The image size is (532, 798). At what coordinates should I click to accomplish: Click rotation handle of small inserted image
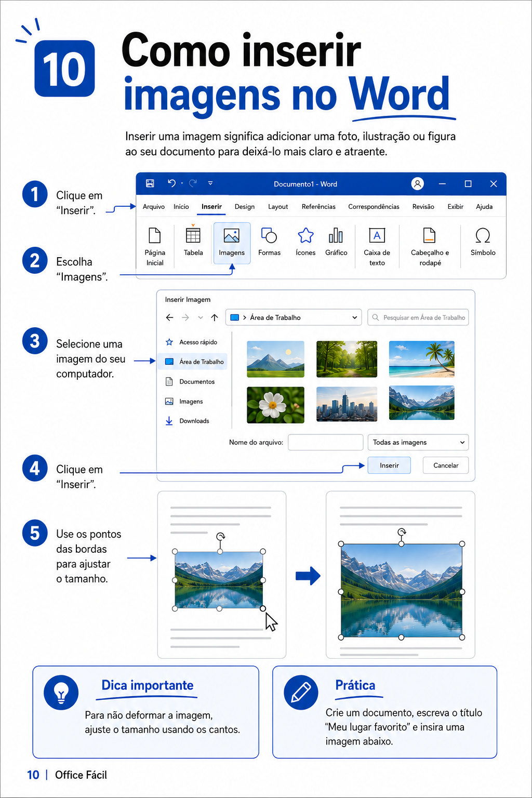pos(220,536)
